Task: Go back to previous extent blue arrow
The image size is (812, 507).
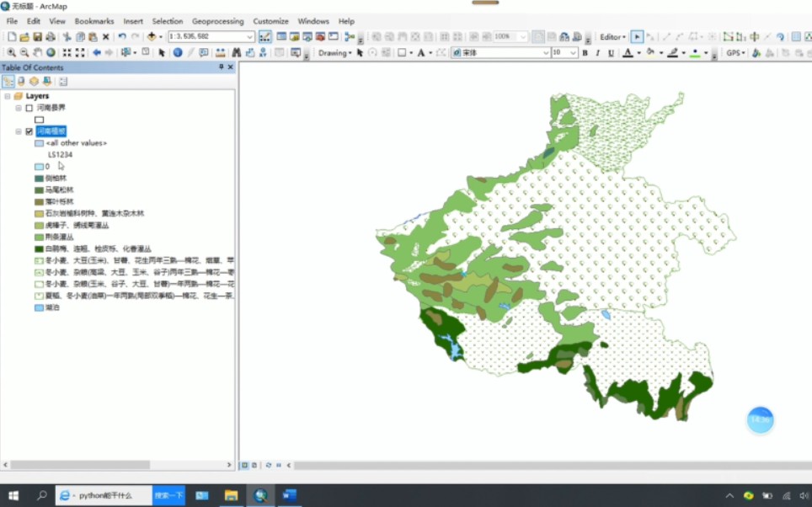Action: coord(96,53)
